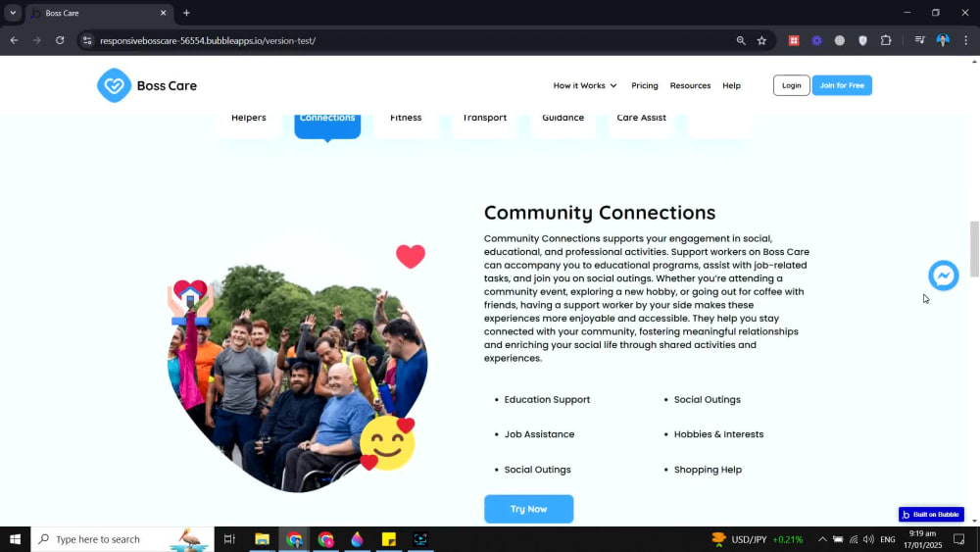The height and width of the screenshot is (552, 980).
Task: Open the Extensions puzzle icon
Action: [886, 40]
